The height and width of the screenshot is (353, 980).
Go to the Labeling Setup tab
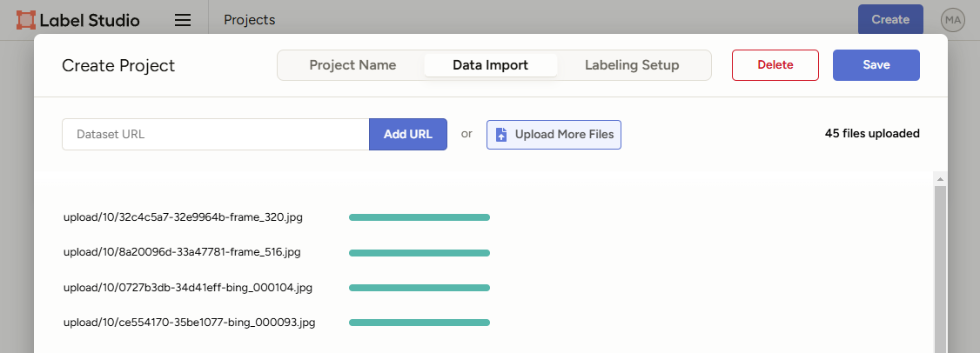coord(632,65)
